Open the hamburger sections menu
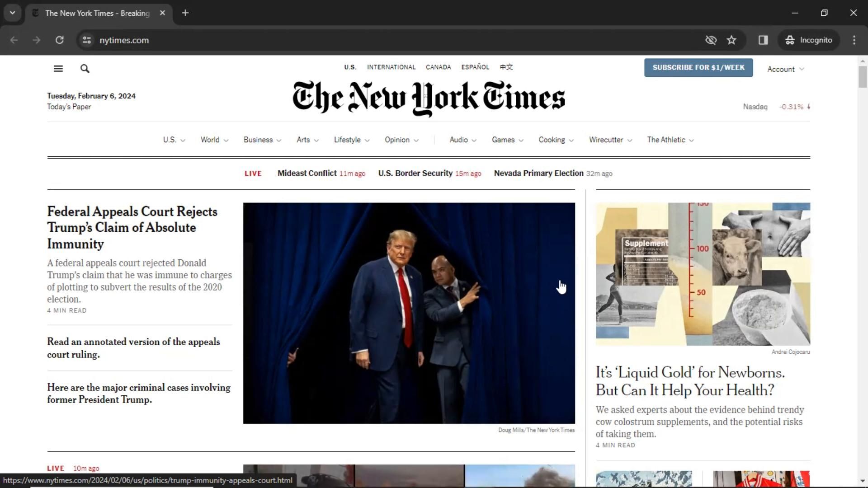This screenshot has width=868, height=488. tap(58, 69)
